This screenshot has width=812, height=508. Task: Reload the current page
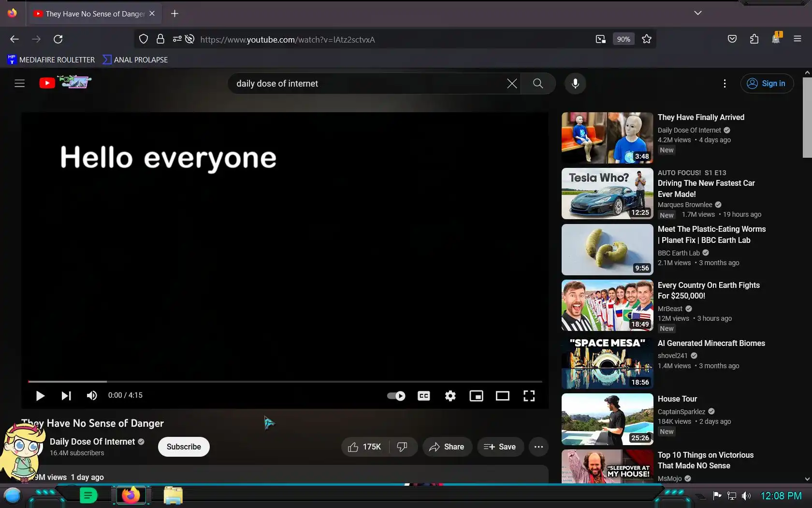click(x=58, y=39)
